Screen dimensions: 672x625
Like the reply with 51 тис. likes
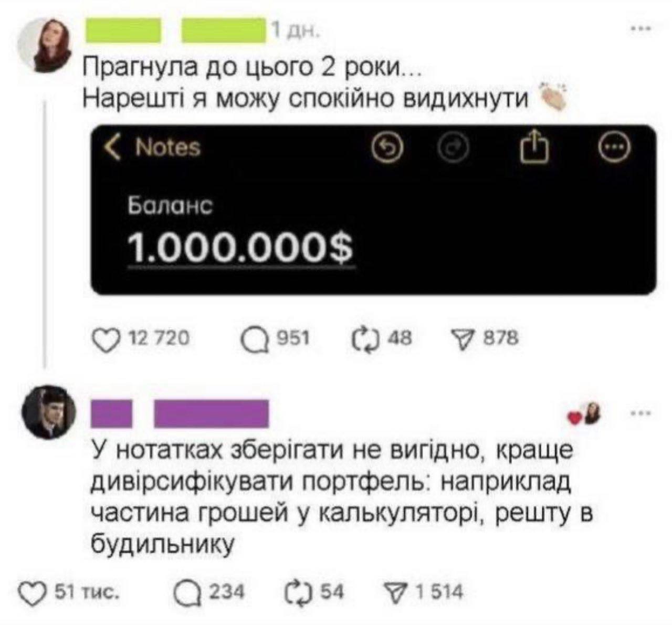[32, 594]
